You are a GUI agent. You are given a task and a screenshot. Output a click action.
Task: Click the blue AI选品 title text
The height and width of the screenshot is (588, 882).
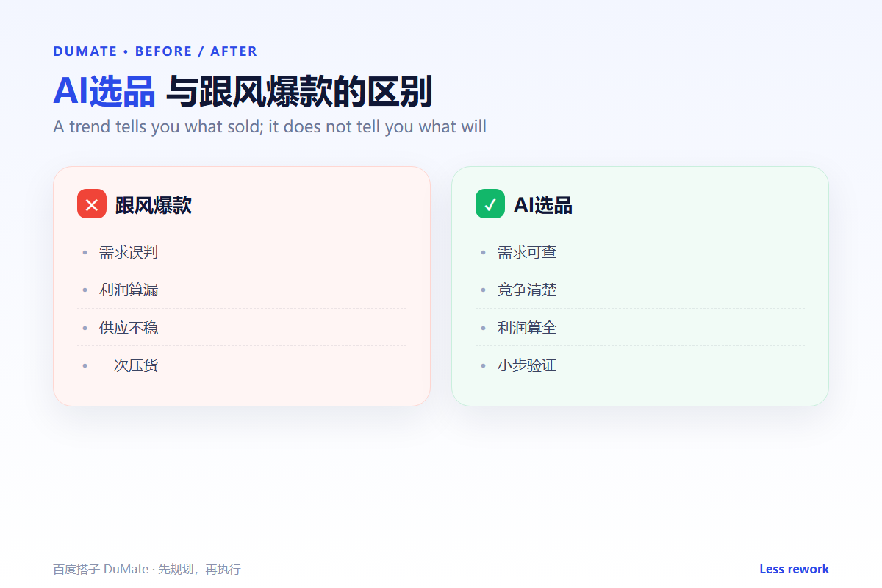(x=104, y=92)
